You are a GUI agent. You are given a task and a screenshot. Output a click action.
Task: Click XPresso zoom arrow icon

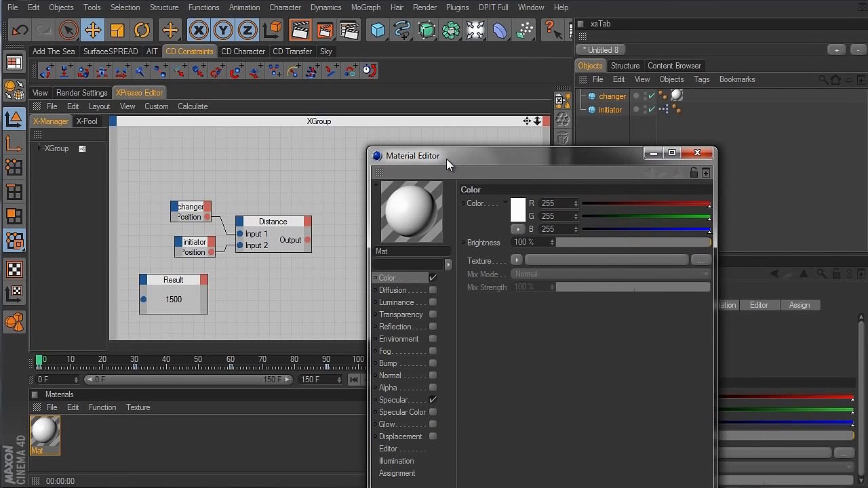coord(537,121)
